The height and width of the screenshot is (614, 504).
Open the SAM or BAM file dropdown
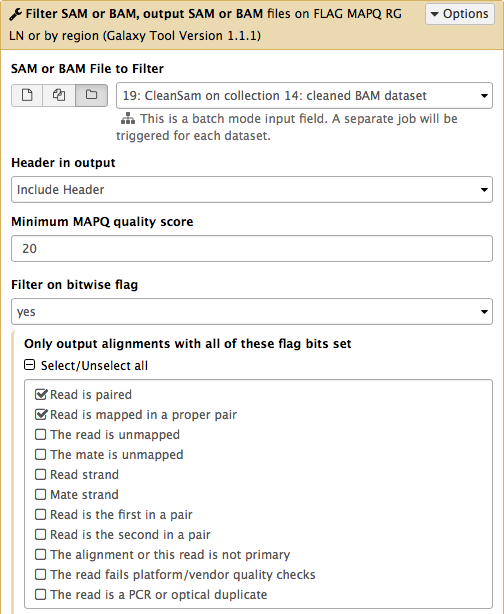click(304, 96)
